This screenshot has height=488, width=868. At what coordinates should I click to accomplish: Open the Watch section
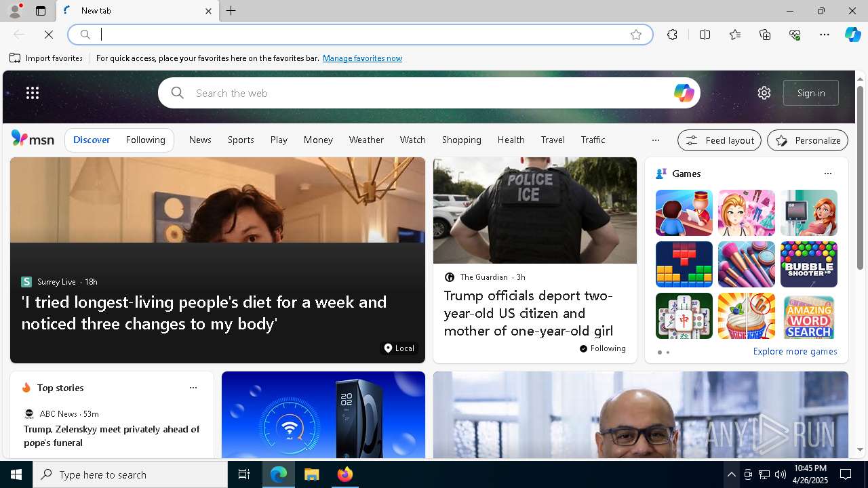click(x=412, y=140)
